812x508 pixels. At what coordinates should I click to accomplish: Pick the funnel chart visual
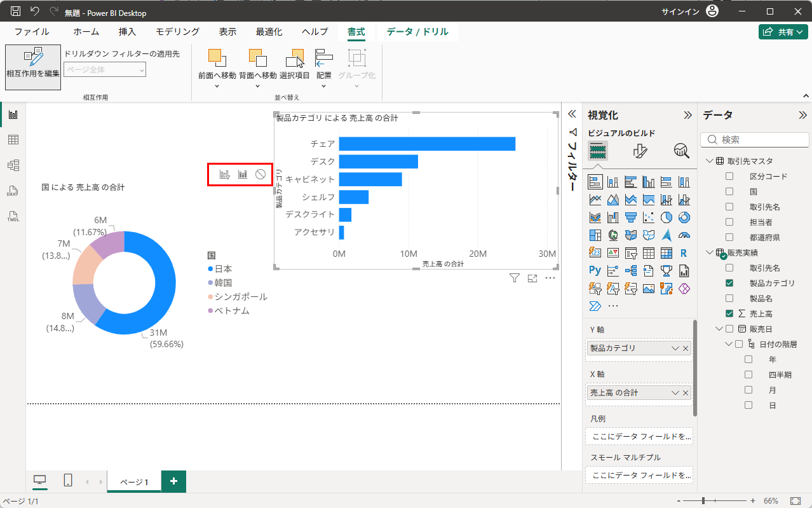click(631, 218)
